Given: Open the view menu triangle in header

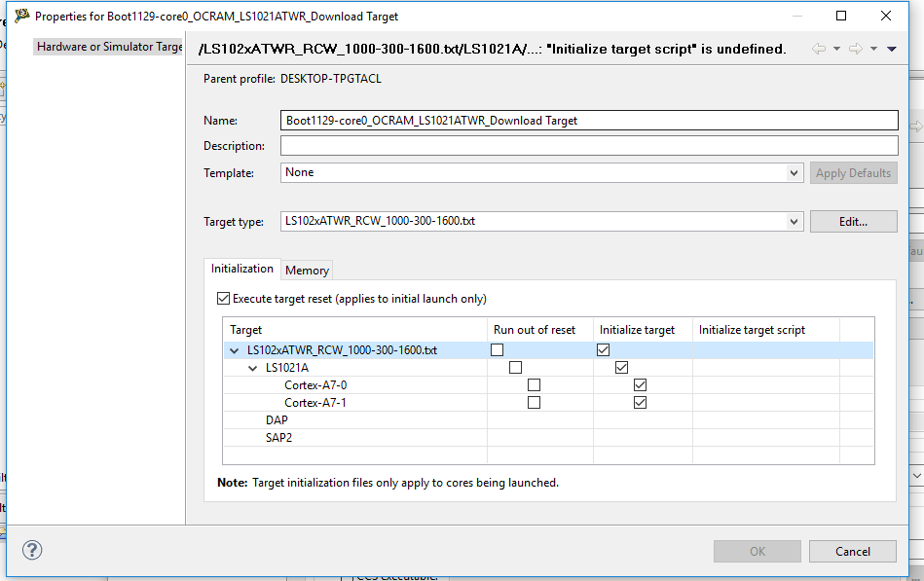Looking at the screenshot, I should click(892, 49).
